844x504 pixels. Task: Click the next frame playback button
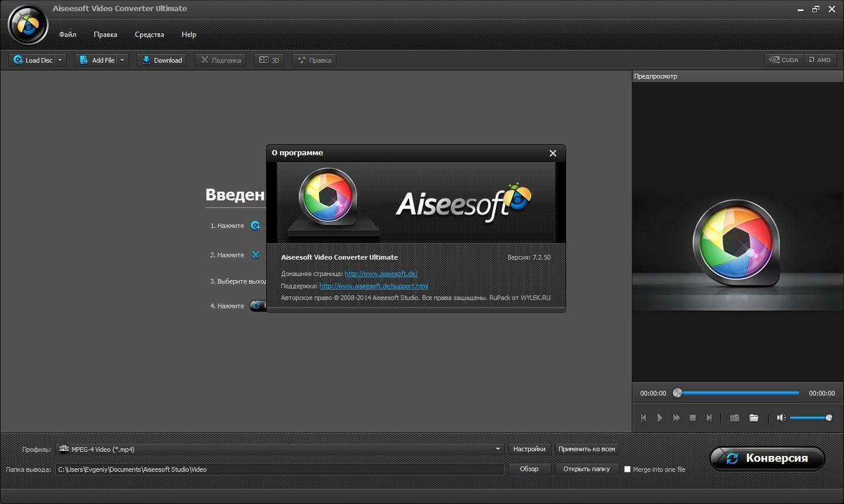(x=709, y=418)
